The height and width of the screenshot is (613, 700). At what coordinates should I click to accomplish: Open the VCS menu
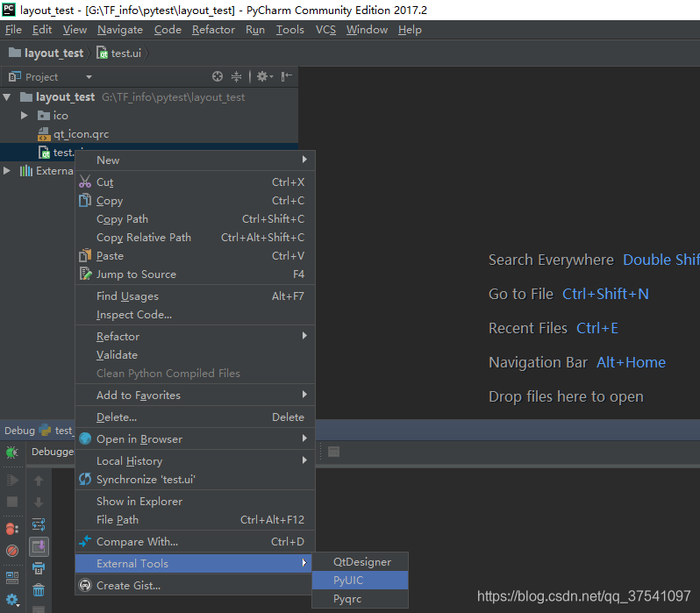point(325,30)
